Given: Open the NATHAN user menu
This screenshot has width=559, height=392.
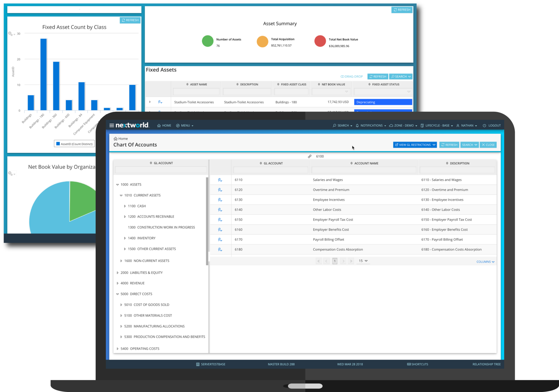Looking at the screenshot, I should point(467,126).
